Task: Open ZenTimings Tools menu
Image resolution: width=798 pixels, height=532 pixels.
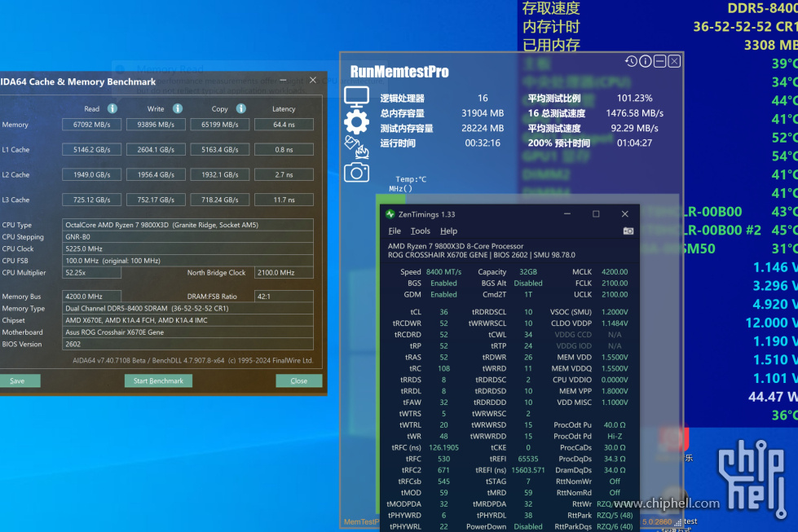Action: [421, 231]
